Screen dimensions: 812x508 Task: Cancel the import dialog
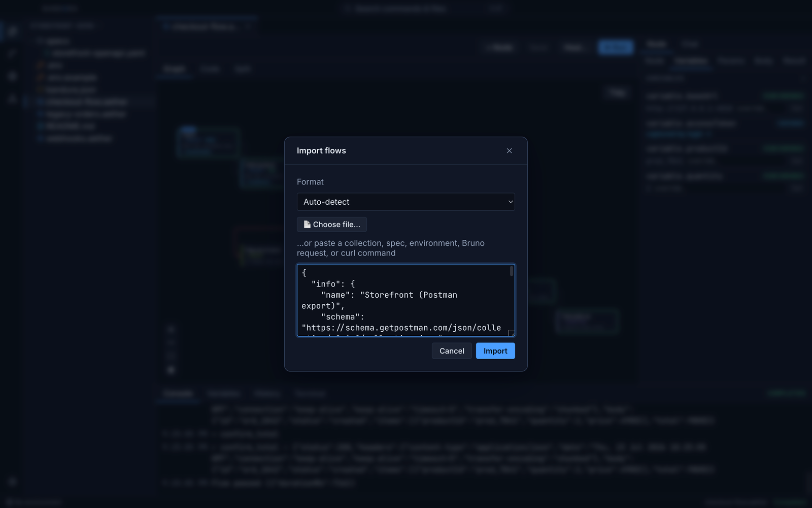(x=452, y=351)
